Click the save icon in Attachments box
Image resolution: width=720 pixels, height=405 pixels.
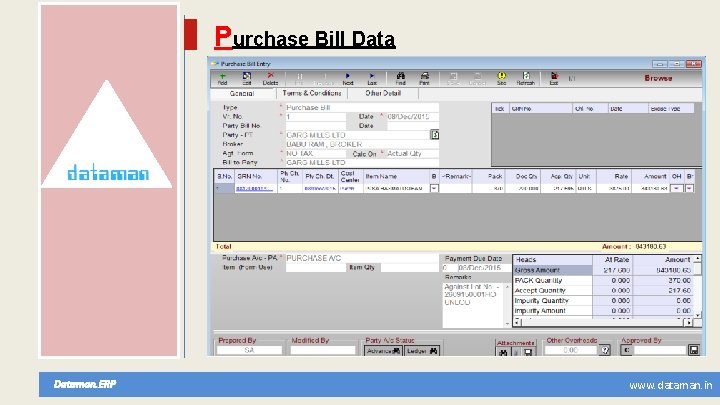pos(528,352)
